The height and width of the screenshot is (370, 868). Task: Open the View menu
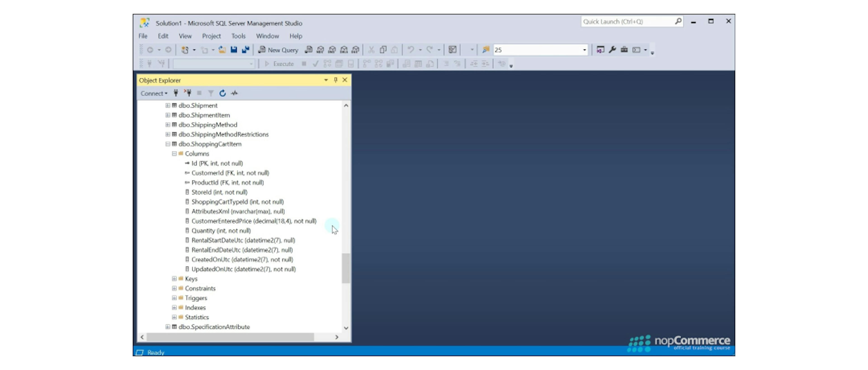coord(185,36)
